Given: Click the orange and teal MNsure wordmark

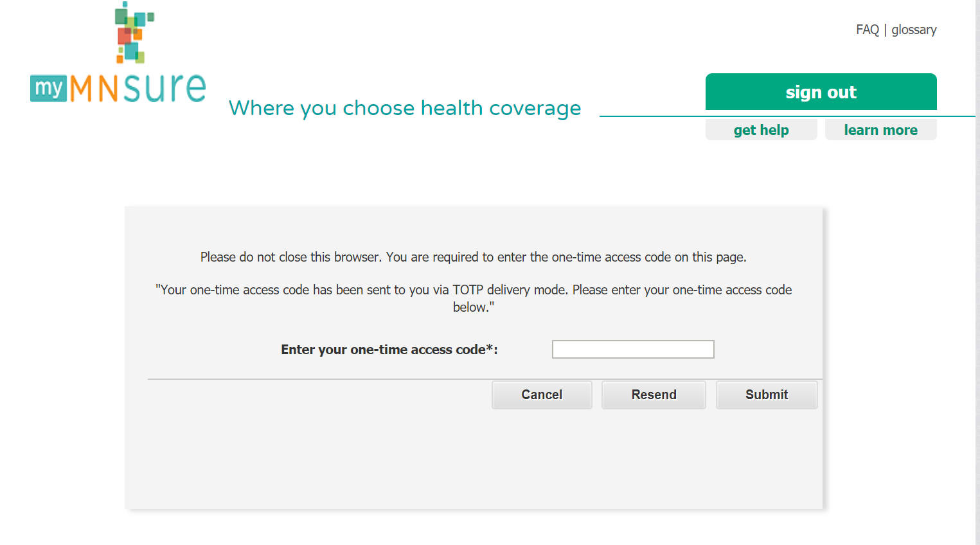Looking at the screenshot, I should (138, 88).
